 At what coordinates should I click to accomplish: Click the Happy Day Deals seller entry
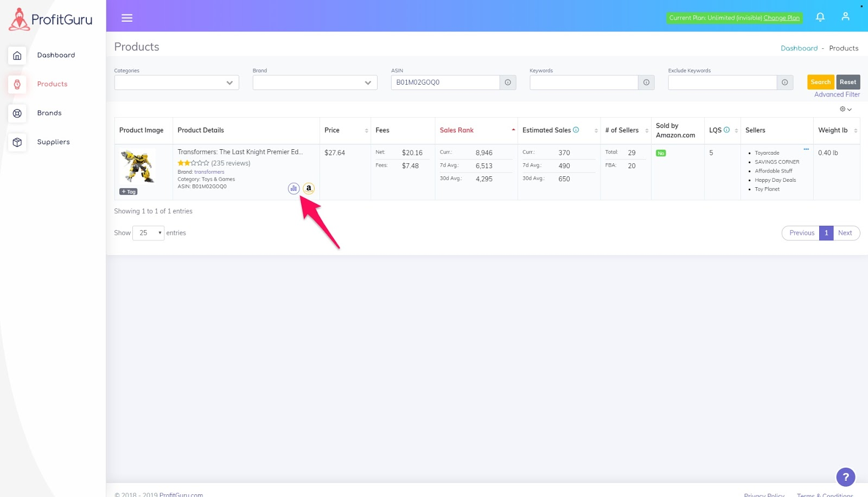click(775, 180)
